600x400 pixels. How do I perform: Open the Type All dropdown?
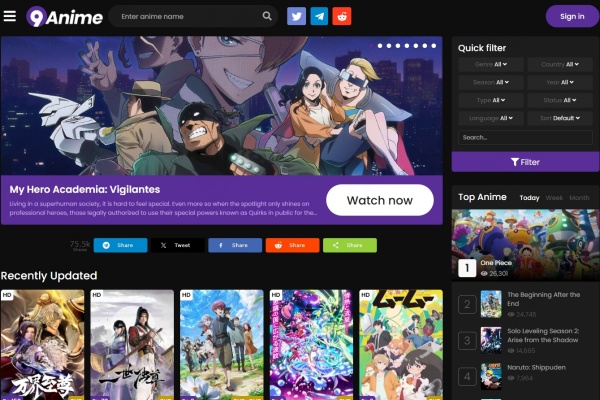(491, 100)
